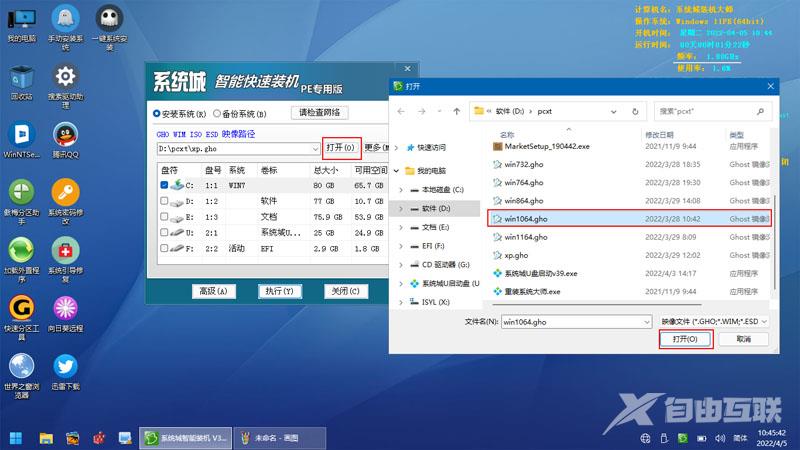
Task: Select 软件 (D:) in navigation tree
Action: point(436,209)
